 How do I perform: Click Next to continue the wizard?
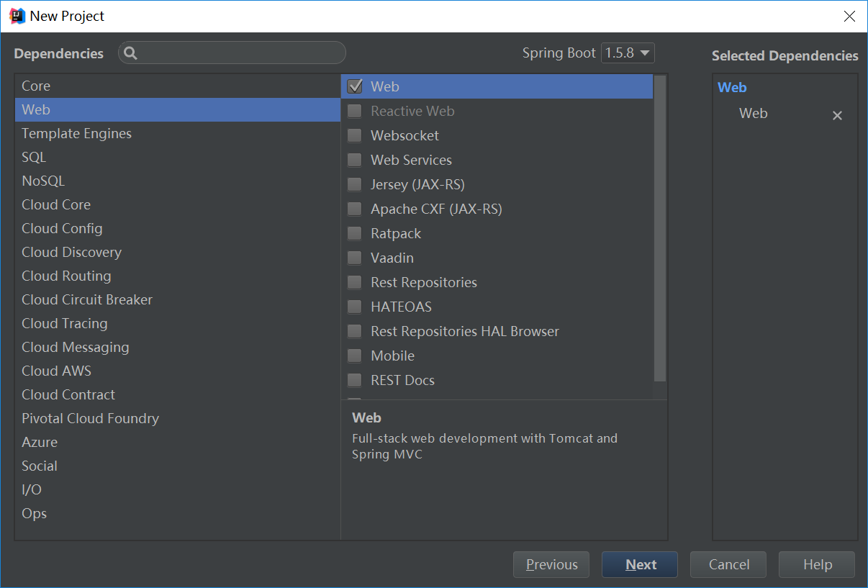[640, 565]
